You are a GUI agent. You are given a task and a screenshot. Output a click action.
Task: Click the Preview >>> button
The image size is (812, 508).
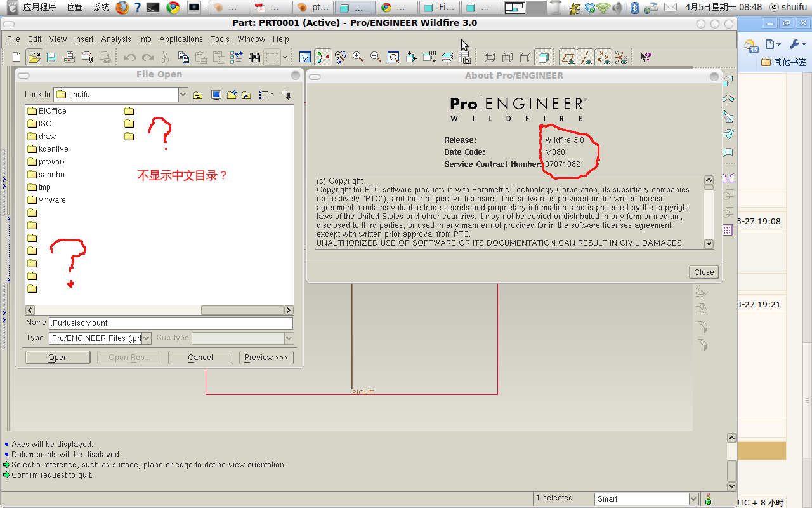click(266, 358)
